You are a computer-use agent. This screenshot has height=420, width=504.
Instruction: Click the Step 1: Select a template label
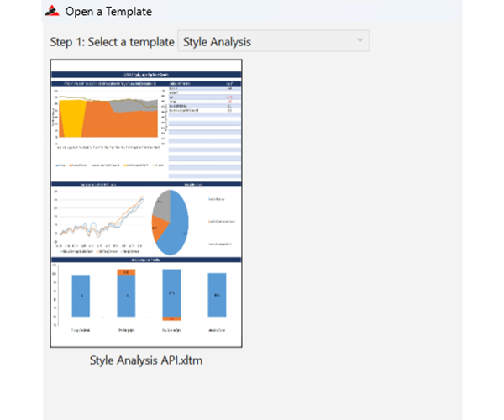point(112,42)
